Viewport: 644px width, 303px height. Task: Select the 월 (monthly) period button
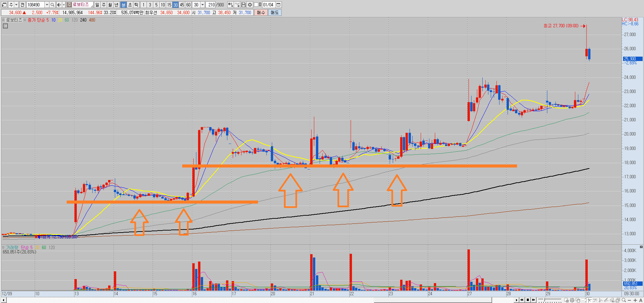[110, 5]
